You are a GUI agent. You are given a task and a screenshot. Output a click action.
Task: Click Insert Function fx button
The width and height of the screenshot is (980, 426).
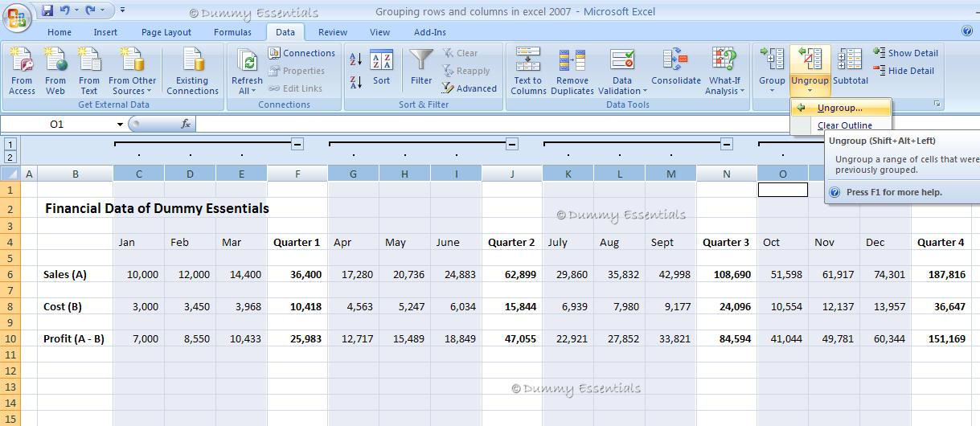186,124
